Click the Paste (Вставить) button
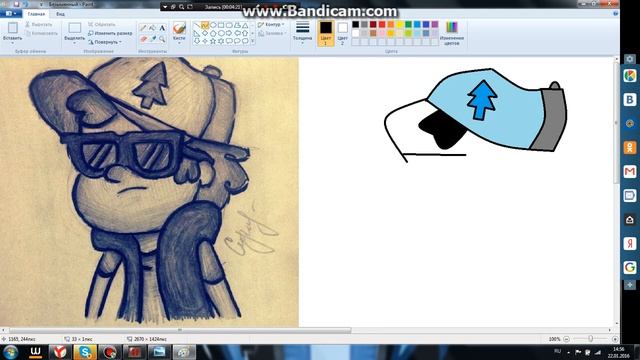This screenshot has width=640, height=360. pos(12,32)
